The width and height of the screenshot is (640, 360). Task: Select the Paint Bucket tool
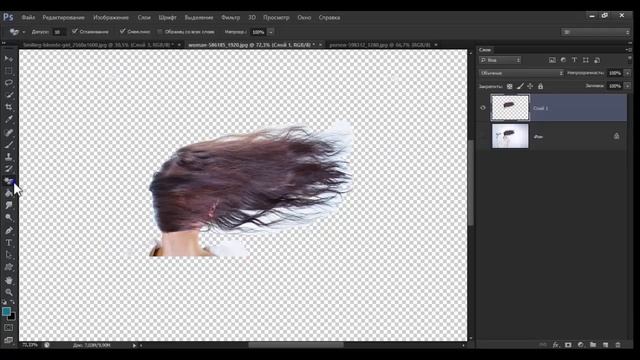pos(9,193)
